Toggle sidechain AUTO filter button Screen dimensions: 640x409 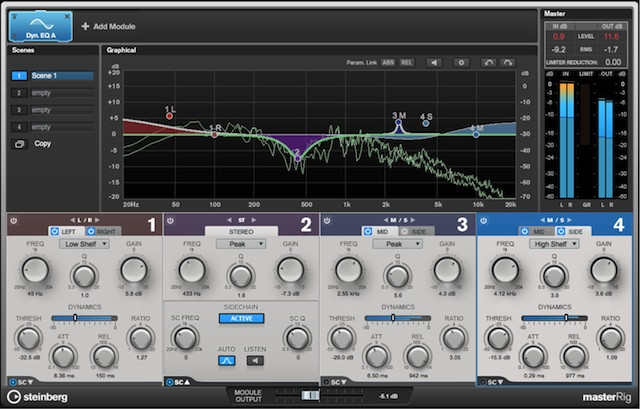click(x=227, y=360)
